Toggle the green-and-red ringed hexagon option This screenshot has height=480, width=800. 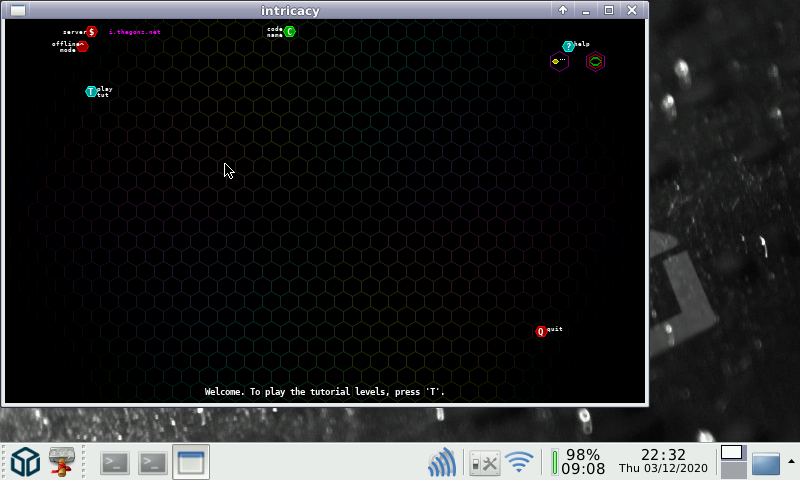[x=595, y=61]
